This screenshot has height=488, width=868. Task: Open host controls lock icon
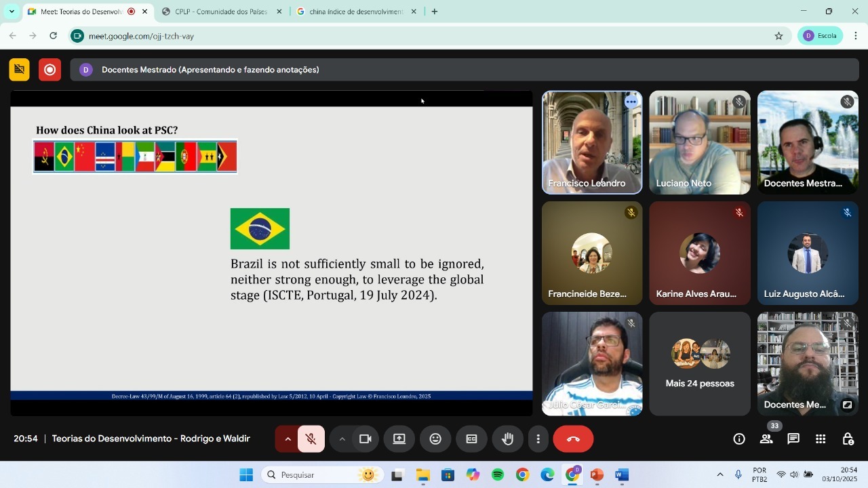coord(848,439)
